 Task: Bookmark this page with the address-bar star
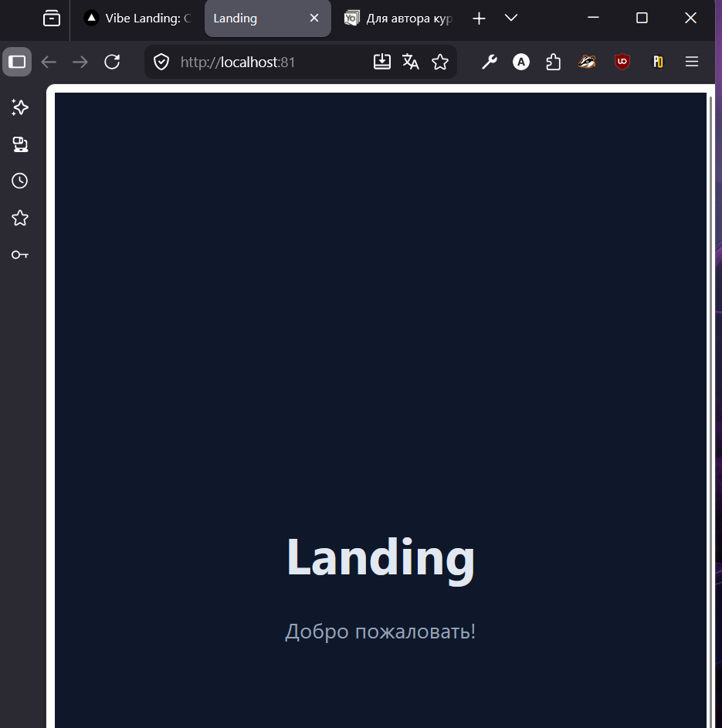click(440, 61)
